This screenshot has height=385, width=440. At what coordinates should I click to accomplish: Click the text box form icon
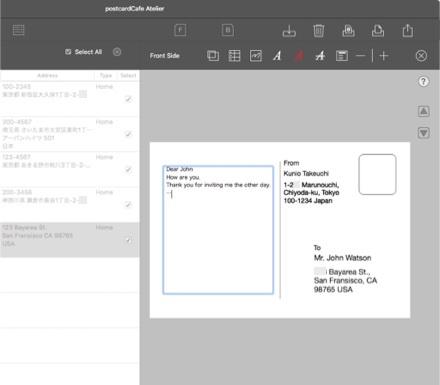pos(342,56)
